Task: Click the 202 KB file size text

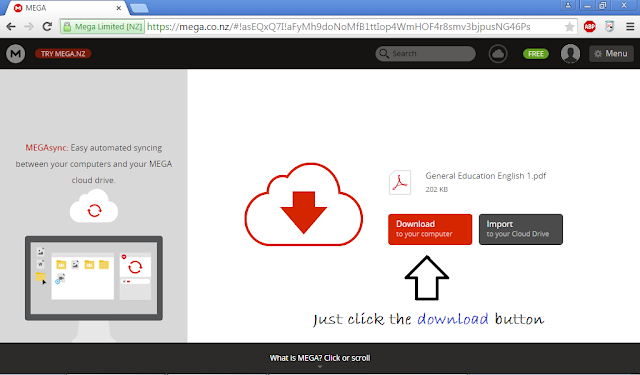Action: pyautogui.click(x=436, y=189)
